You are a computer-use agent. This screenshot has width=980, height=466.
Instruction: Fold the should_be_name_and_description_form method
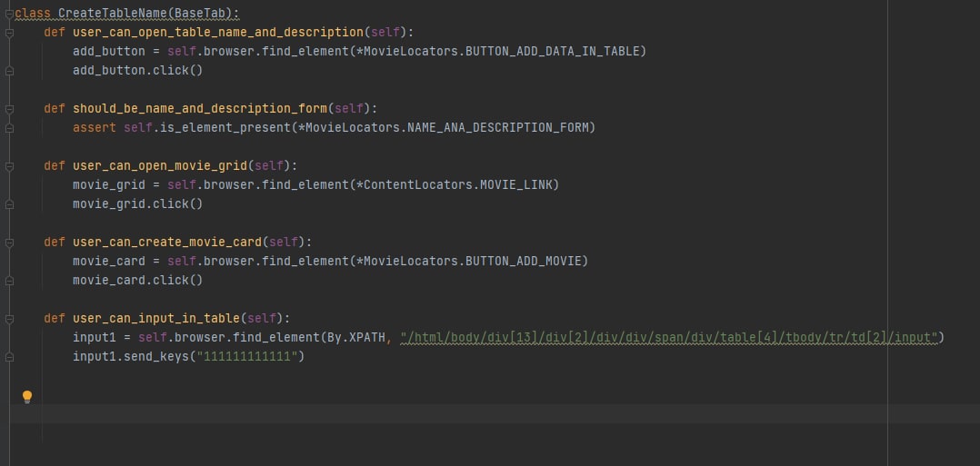pos(9,109)
